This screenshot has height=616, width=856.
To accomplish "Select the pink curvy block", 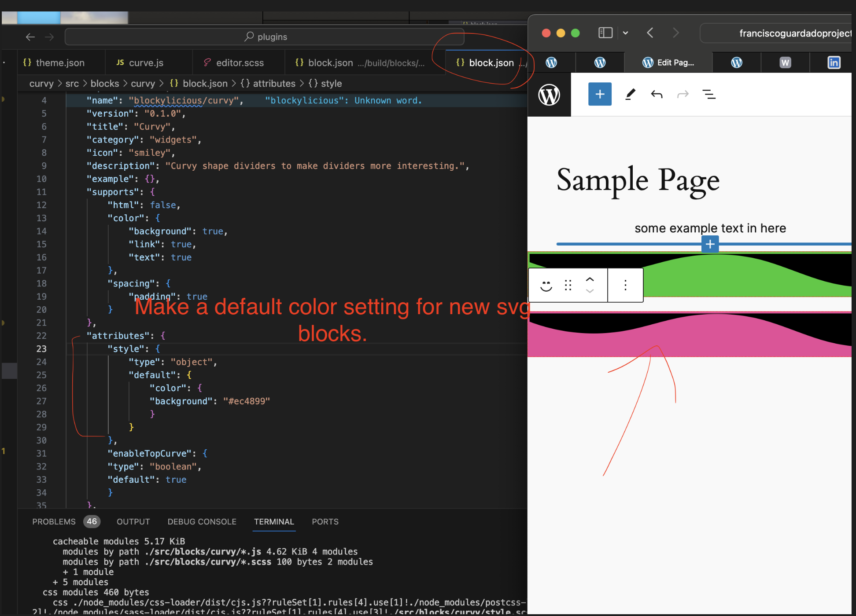I will [690, 334].
